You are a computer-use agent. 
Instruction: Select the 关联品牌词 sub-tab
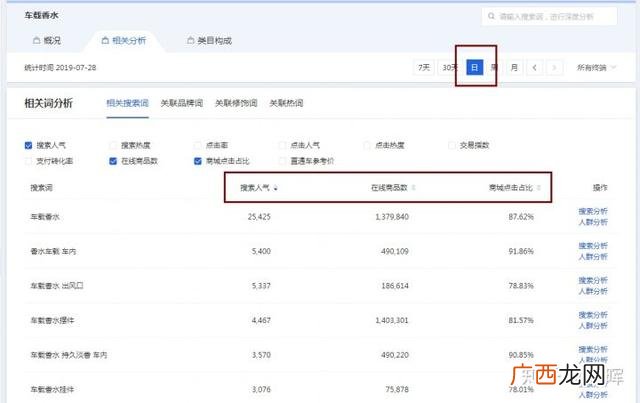click(x=182, y=103)
